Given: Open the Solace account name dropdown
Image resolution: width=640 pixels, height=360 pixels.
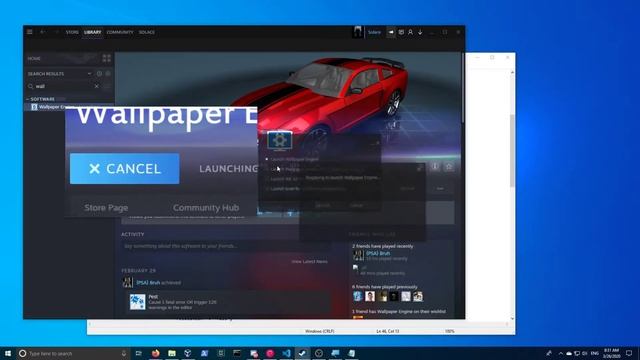Looking at the screenshot, I should pyautogui.click(x=374, y=32).
